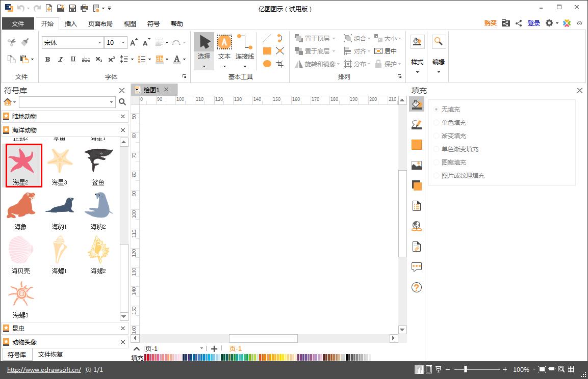Switch to the 页面布局 ribbon tab
Viewport: 588px width, 379px height.
pos(100,24)
